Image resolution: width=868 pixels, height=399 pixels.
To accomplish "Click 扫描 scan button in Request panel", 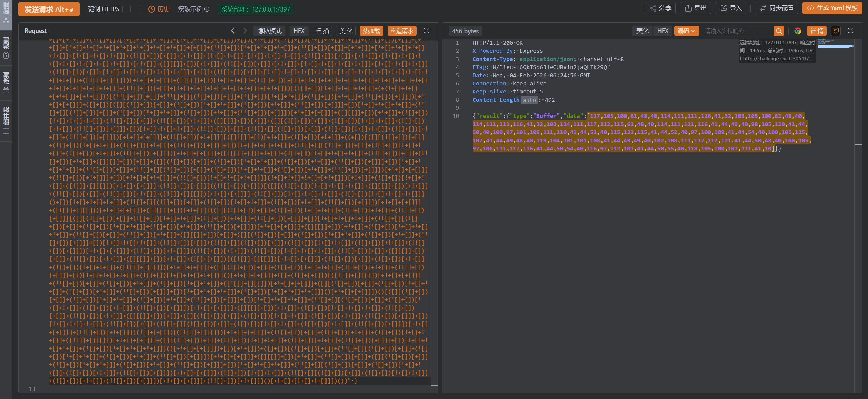I will coord(322,31).
